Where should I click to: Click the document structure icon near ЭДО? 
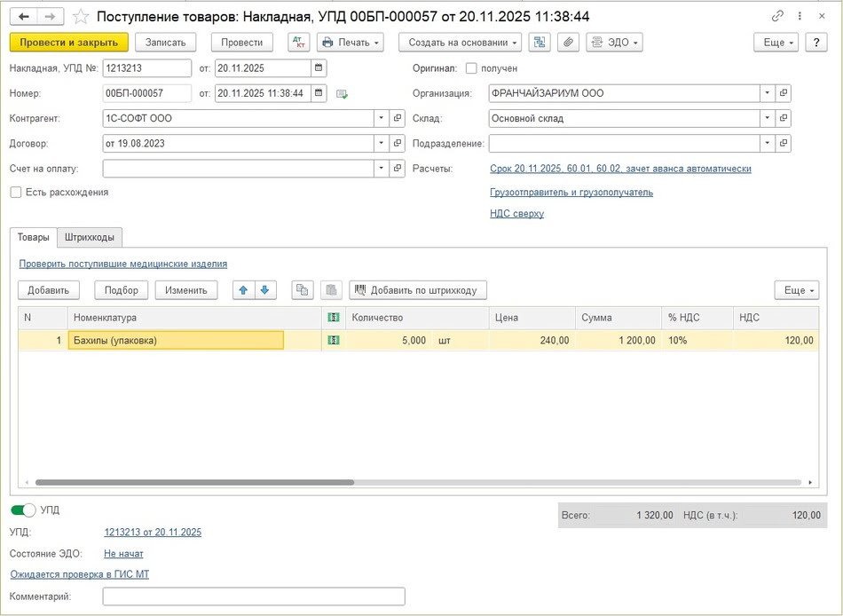point(540,43)
